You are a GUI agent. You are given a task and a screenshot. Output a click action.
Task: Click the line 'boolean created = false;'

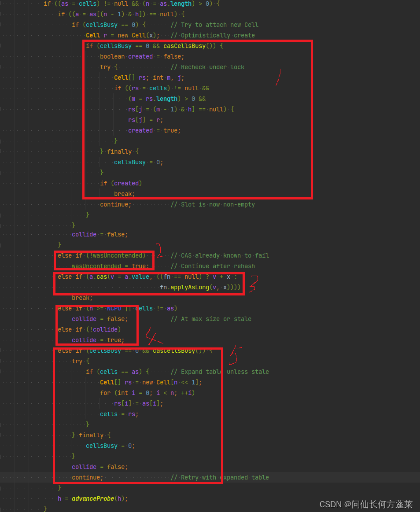(x=142, y=57)
